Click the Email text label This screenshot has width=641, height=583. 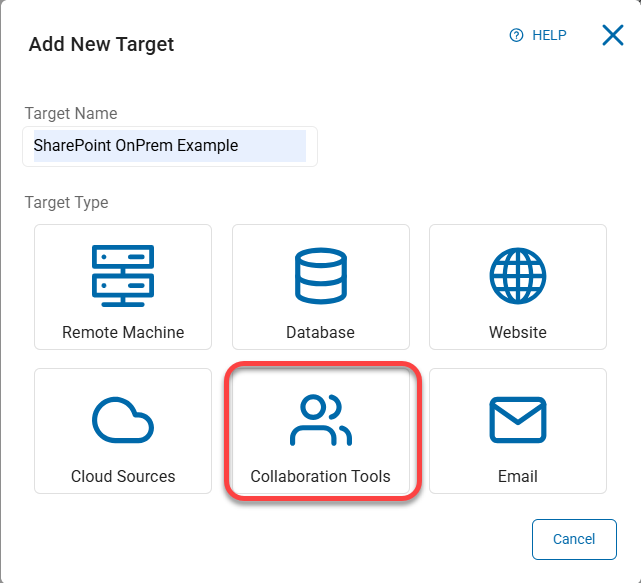[518, 476]
